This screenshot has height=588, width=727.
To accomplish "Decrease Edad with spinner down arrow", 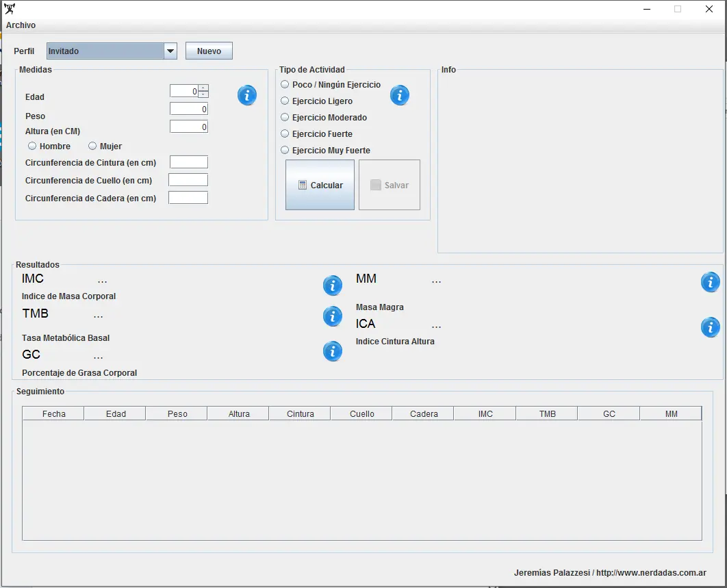I will [203, 94].
